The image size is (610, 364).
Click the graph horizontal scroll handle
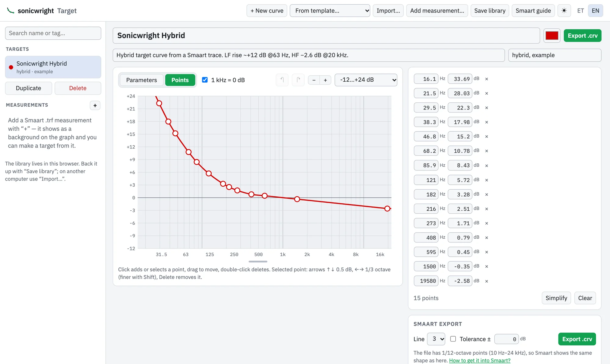(x=258, y=262)
